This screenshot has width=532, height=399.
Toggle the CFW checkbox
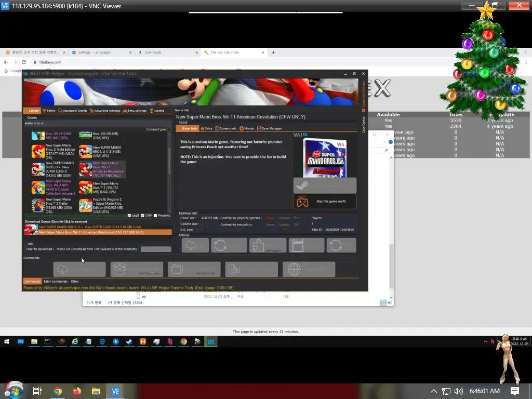point(142,216)
